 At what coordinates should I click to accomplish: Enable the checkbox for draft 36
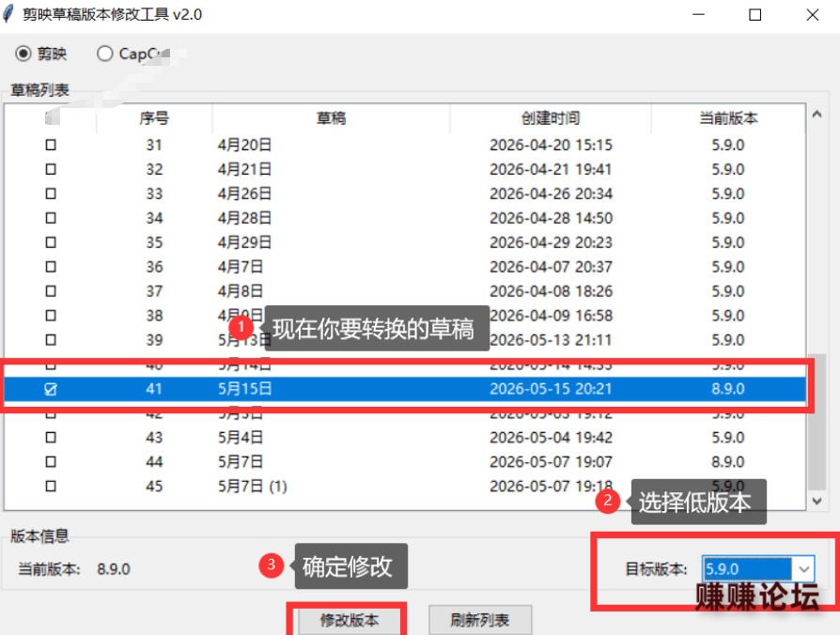point(51,267)
